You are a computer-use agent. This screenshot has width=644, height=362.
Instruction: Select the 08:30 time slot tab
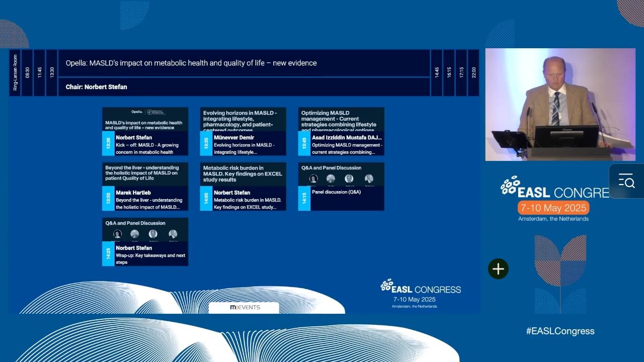pyautogui.click(x=27, y=72)
